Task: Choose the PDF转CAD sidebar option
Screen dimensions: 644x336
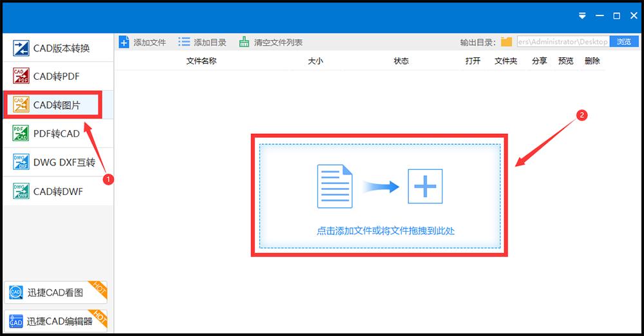Action: (x=58, y=133)
